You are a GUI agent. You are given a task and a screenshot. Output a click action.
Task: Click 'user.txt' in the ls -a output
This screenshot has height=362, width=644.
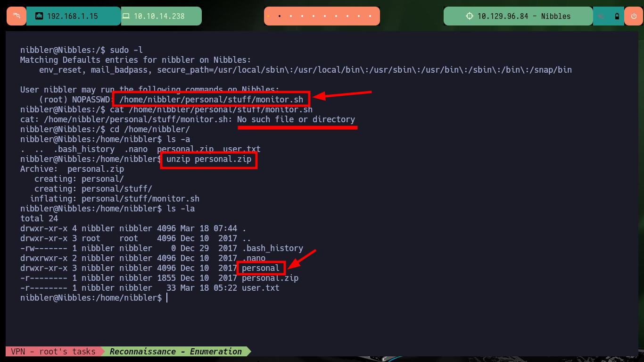click(x=242, y=149)
